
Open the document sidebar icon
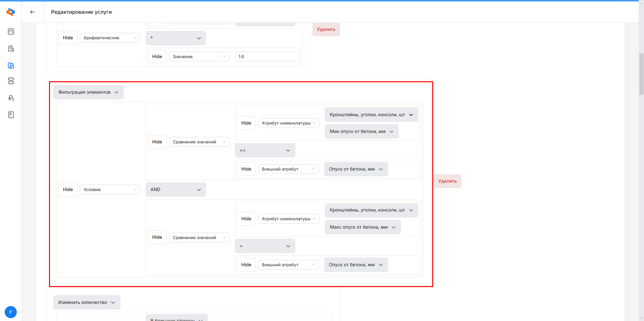tap(11, 115)
